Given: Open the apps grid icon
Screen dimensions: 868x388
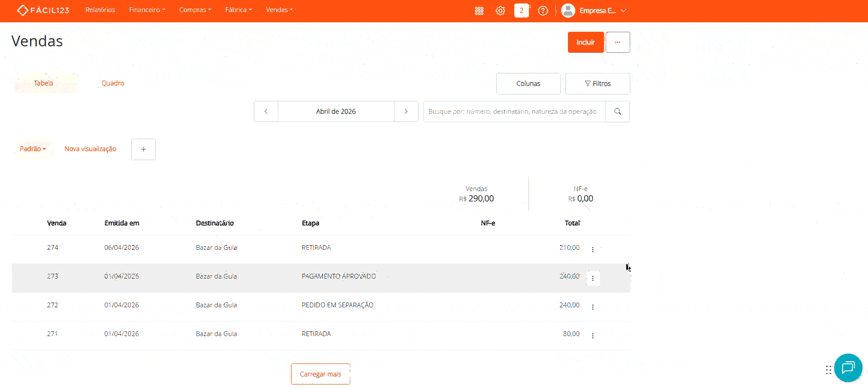Looking at the screenshot, I should [x=479, y=11].
